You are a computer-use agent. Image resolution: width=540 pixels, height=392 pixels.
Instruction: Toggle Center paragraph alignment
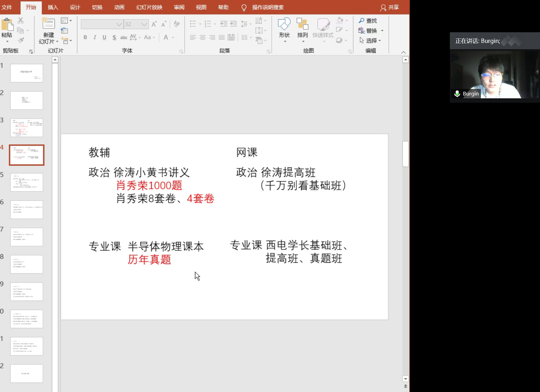tap(203, 38)
